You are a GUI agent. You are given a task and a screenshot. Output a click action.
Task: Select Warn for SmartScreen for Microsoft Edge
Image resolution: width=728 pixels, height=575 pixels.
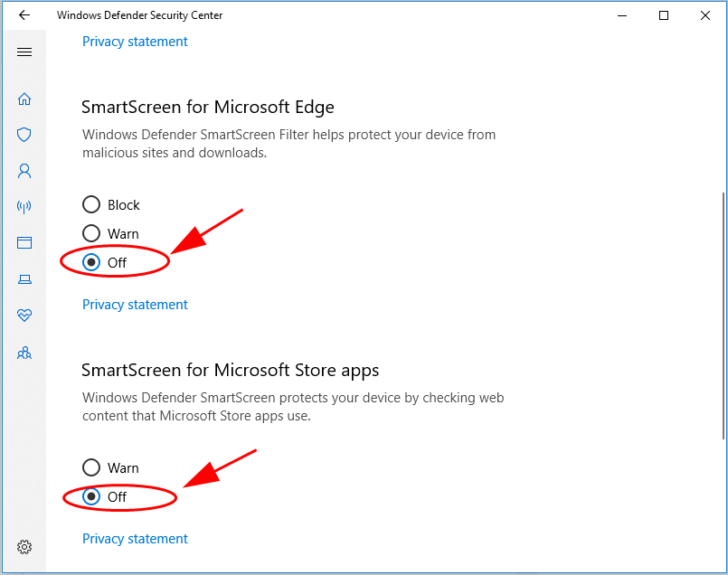pyautogui.click(x=91, y=234)
